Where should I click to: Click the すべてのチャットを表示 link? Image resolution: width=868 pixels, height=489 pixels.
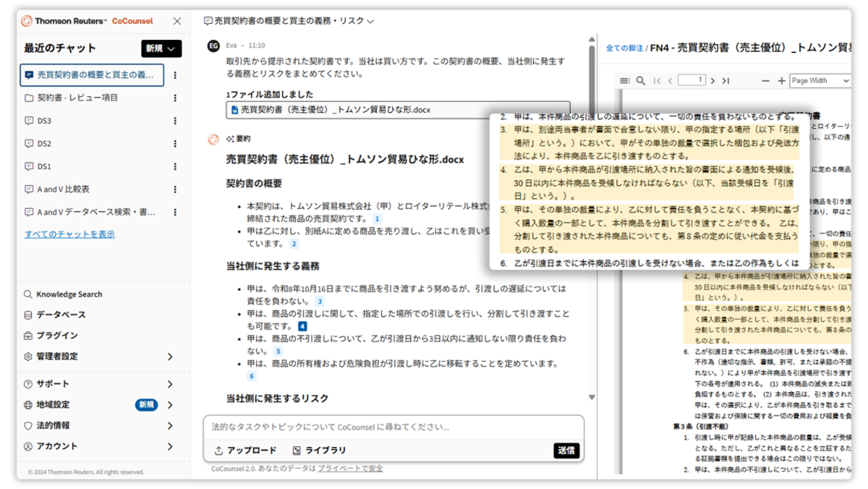coord(70,234)
